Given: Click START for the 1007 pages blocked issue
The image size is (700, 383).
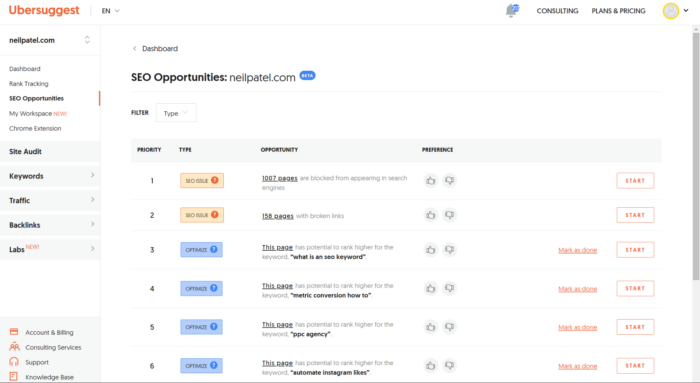Looking at the screenshot, I should (635, 181).
